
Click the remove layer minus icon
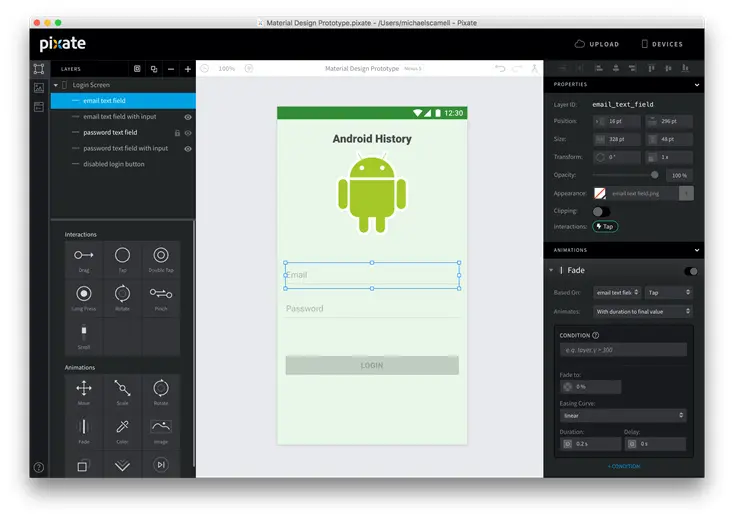pyautogui.click(x=171, y=69)
